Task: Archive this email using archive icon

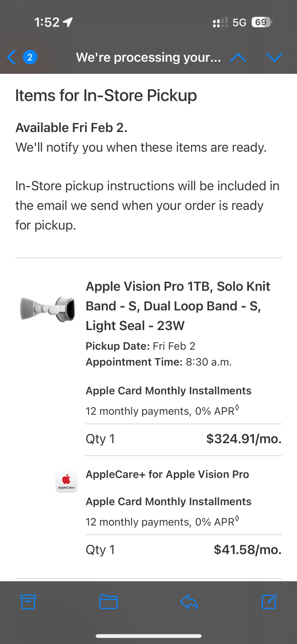Action: (x=28, y=601)
